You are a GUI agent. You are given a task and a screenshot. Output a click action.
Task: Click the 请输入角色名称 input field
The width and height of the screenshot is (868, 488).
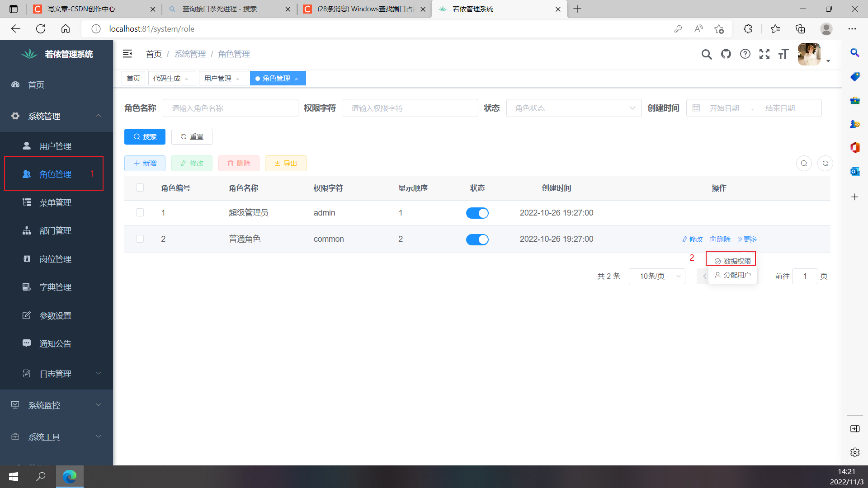(x=230, y=108)
